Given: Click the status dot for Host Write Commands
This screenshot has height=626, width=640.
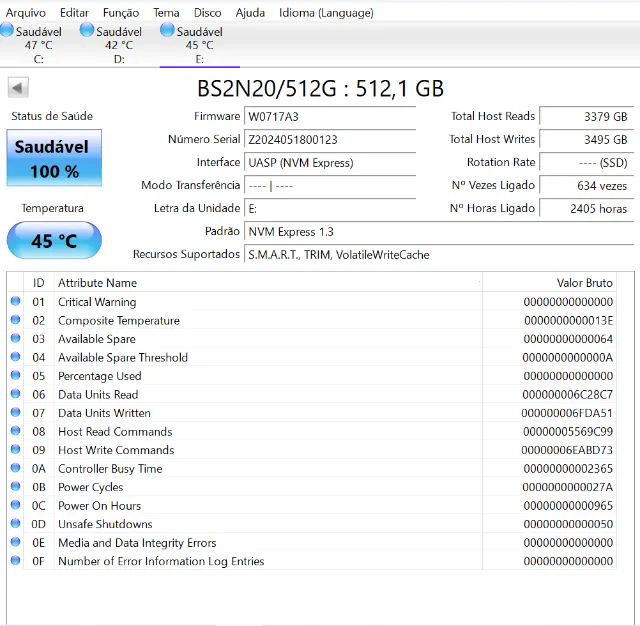Looking at the screenshot, I should (16, 449).
